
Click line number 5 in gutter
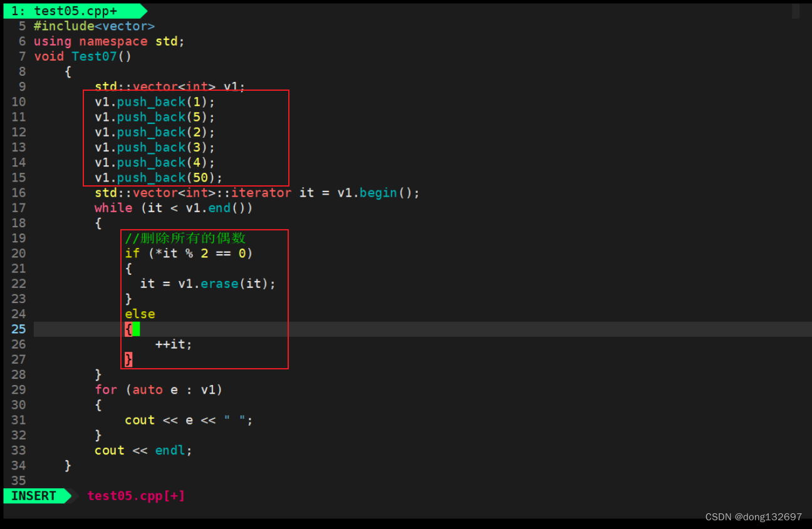click(x=23, y=26)
